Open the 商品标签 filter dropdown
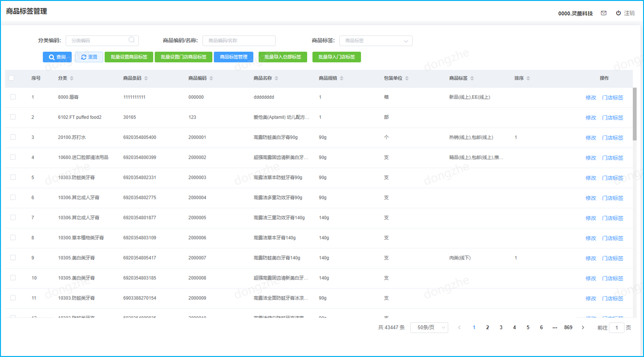Image resolution: width=644 pixels, height=357 pixels. [375, 41]
